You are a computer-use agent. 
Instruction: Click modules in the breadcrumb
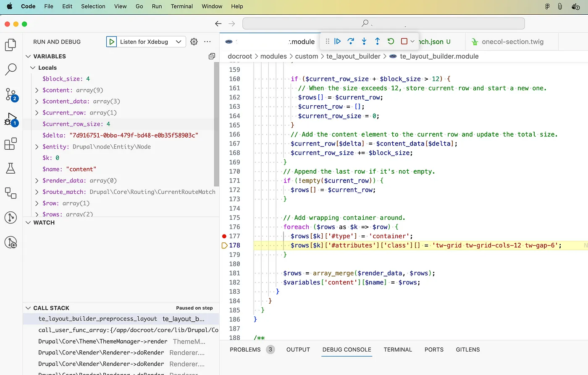(273, 56)
